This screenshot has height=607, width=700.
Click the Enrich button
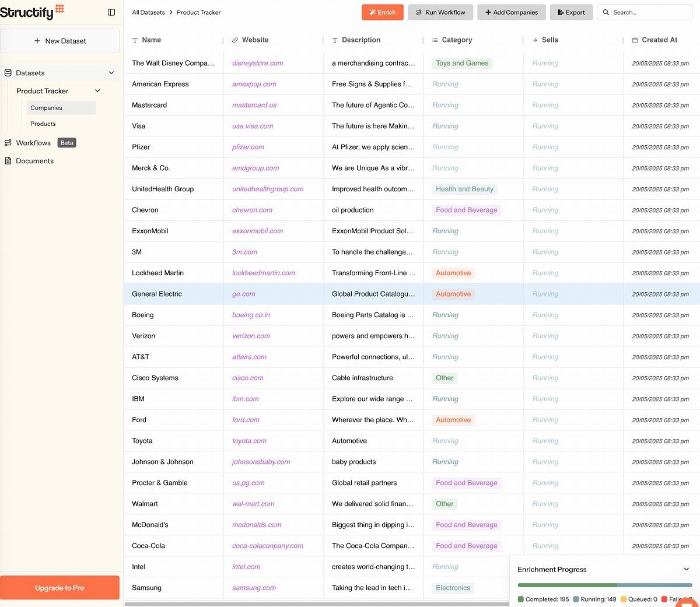tap(383, 12)
